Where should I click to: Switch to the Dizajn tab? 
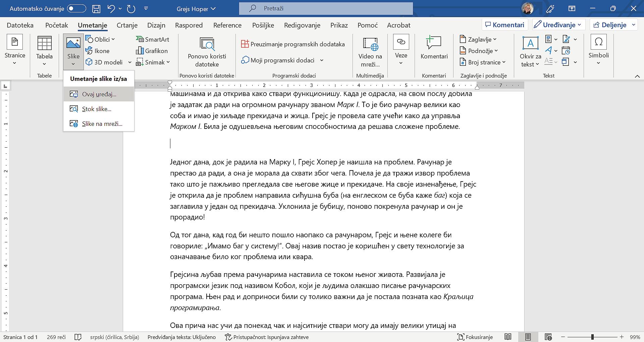coord(156,25)
